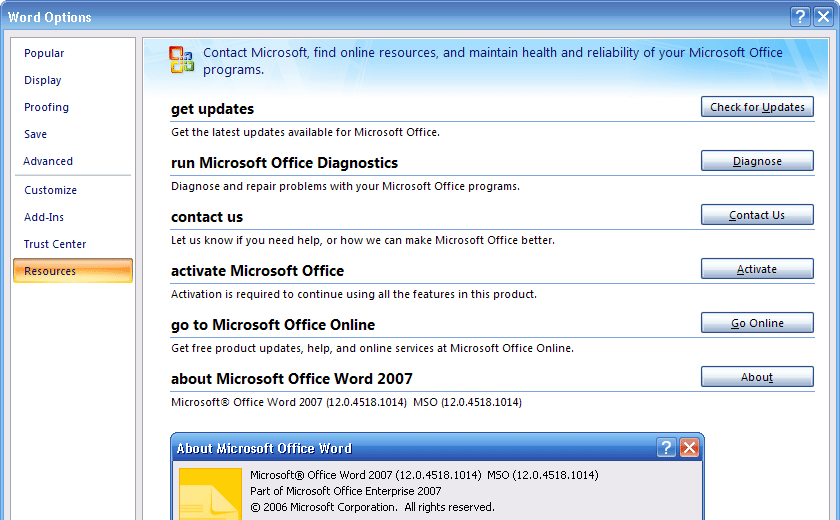
Task: Click the help icon in About dialog
Action: tap(667, 448)
